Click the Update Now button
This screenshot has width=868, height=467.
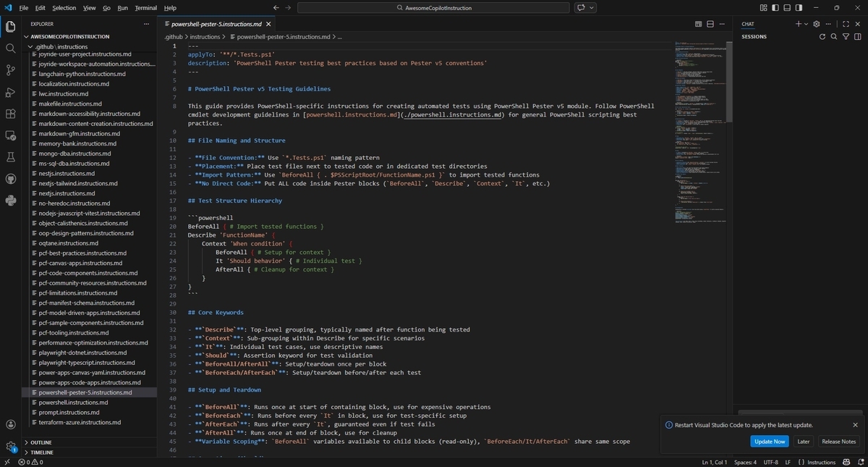(x=770, y=441)
